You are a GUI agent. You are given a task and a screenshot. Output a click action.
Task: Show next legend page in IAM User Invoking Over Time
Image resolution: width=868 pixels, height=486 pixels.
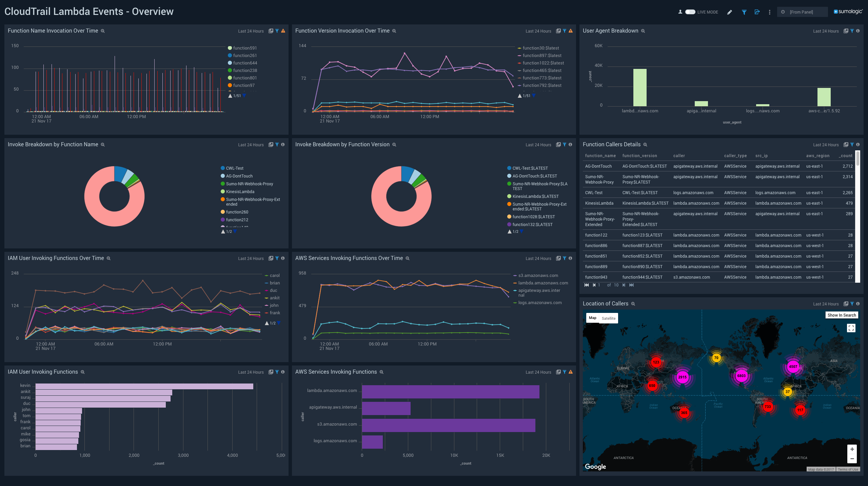pyautogui.click(x=279, y=323)
